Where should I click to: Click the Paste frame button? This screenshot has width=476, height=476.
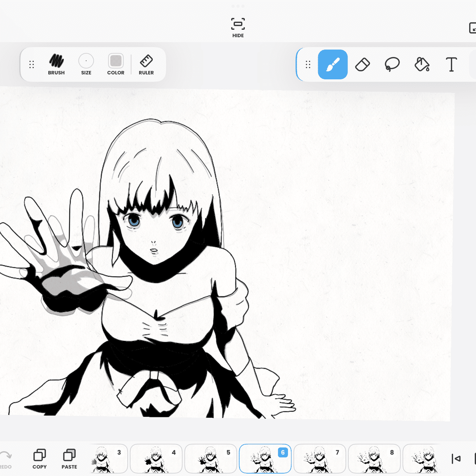click(x=69, y=459)
